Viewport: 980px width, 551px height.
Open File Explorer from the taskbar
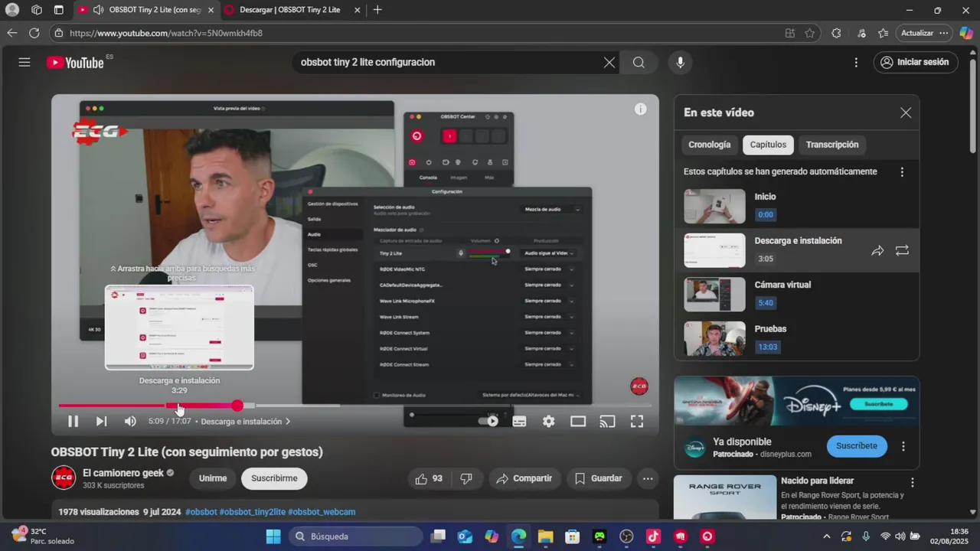point(545,536)
